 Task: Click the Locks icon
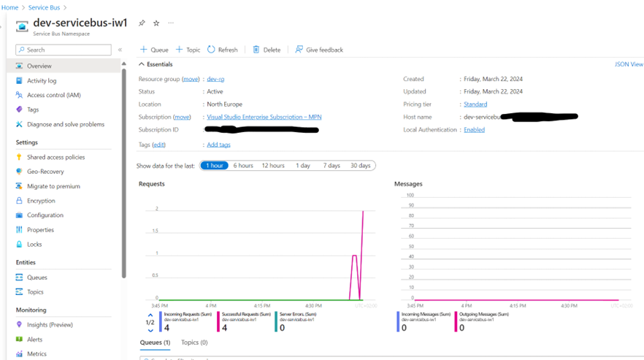click(19, 244)
